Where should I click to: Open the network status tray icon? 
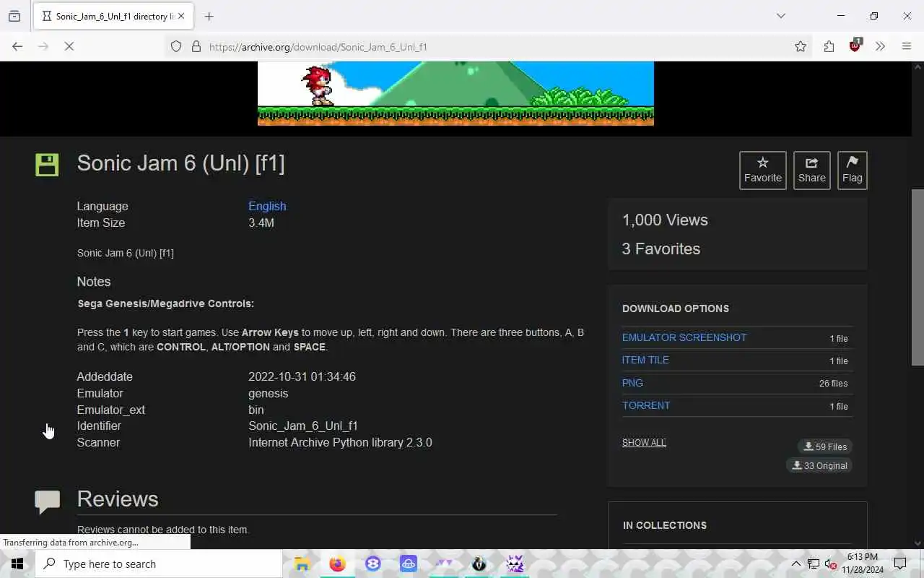pos(813,564)
